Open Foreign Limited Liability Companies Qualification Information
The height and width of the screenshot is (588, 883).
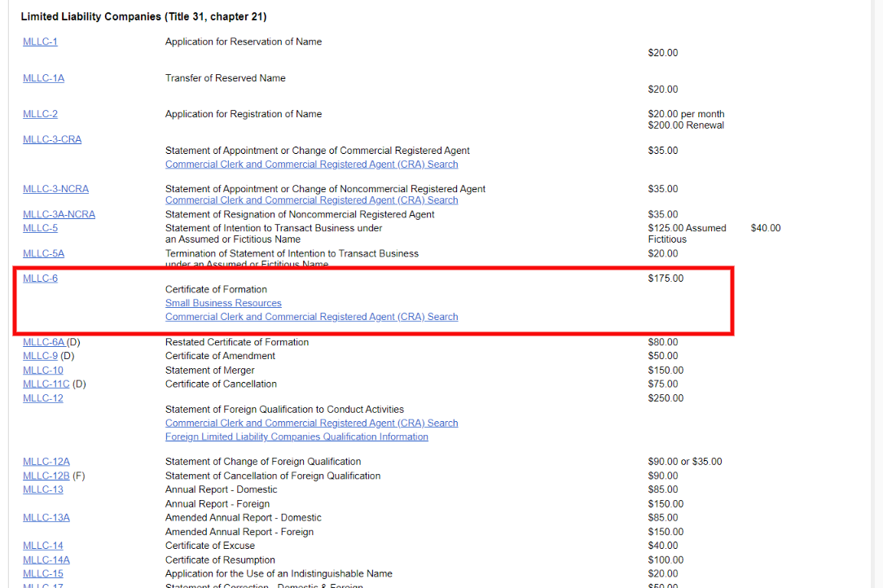[297, 437]
